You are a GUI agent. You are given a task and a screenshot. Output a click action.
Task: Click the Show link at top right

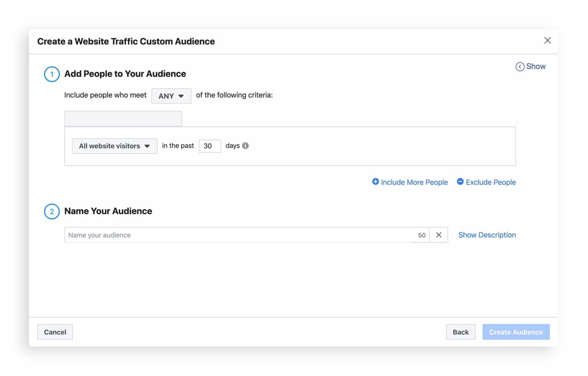point(536,66)
